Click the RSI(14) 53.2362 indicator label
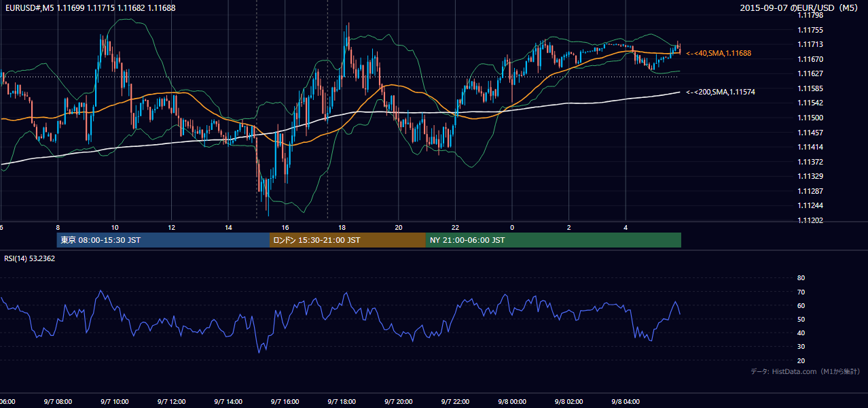The height and width of the screenshot is (408, 868). click(x=30, y=258)
